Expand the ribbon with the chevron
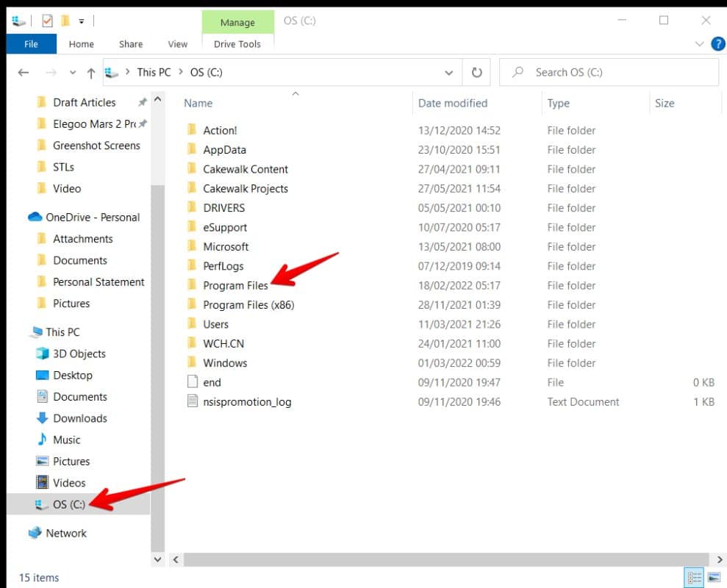This screenshot has width=727, height=588. click(699, 44)
